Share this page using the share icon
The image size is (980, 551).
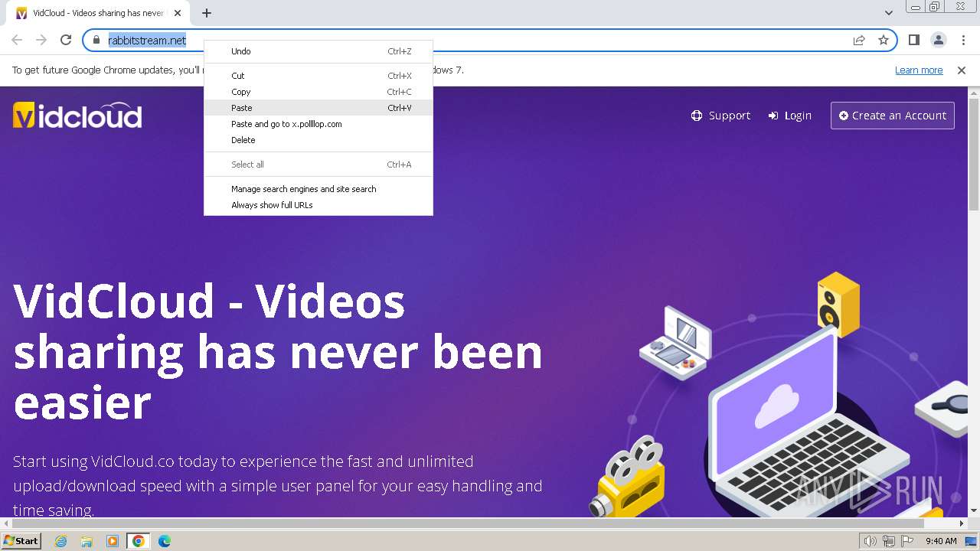click(859, 40)
